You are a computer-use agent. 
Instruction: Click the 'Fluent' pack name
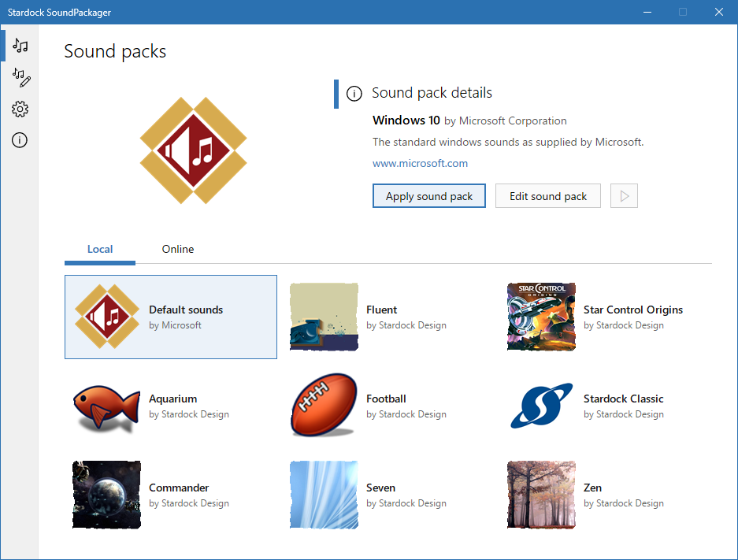[382, 310]
